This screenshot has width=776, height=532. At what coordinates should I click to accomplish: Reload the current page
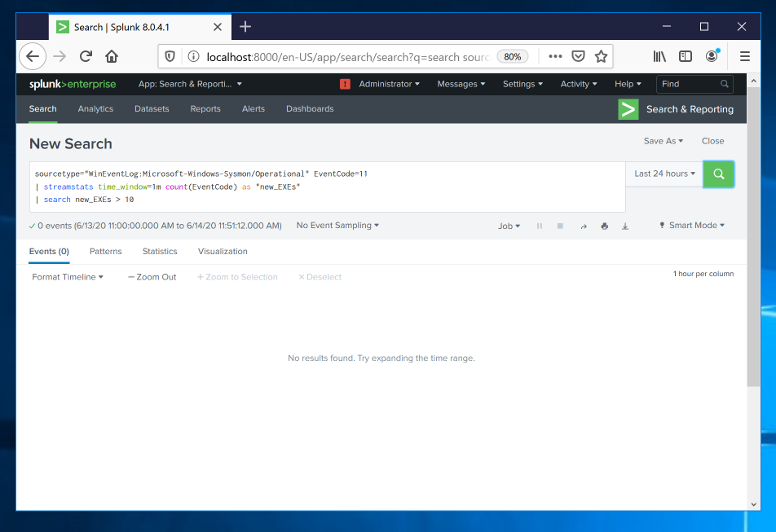(86, 56)
